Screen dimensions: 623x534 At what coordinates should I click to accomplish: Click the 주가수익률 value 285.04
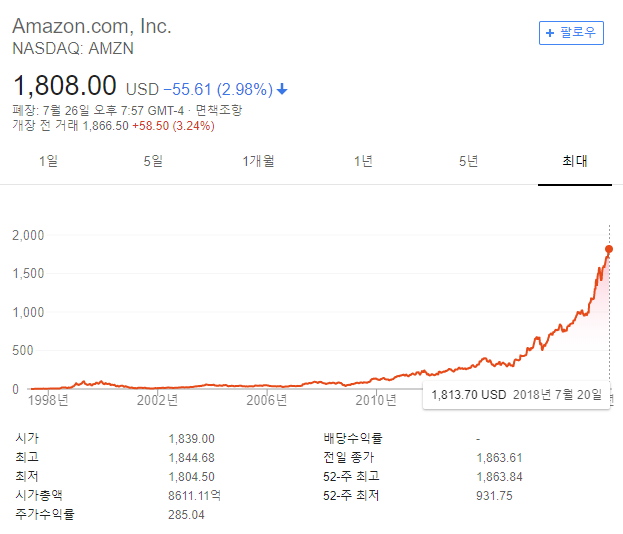click(x=186, y=514)
